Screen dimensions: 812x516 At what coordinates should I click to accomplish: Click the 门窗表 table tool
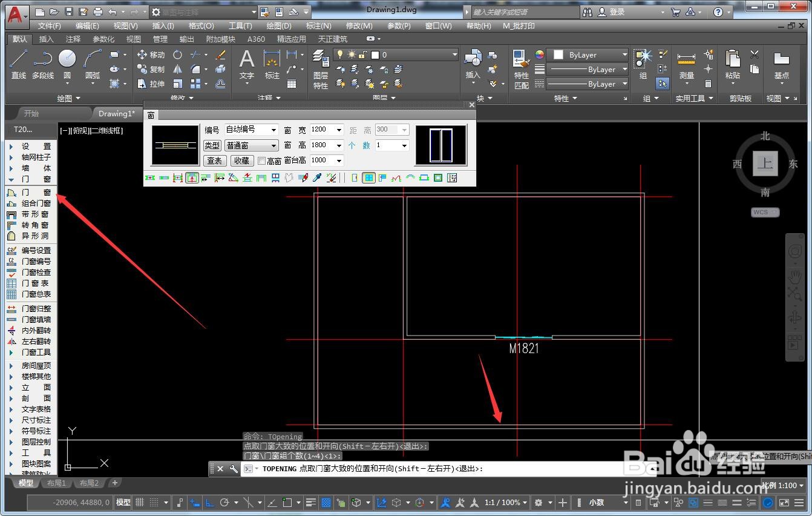point(28,283)
